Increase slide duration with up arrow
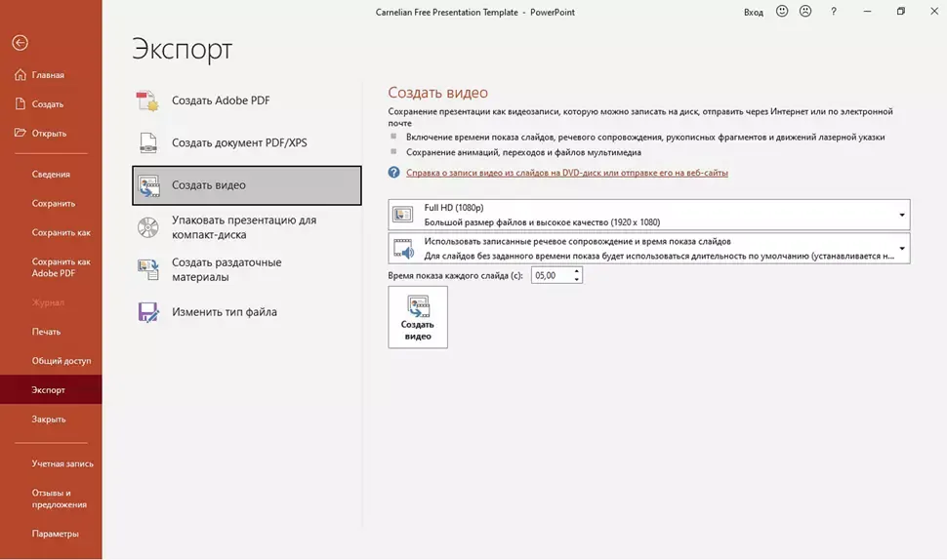947x560 pixels. (577, 271)
